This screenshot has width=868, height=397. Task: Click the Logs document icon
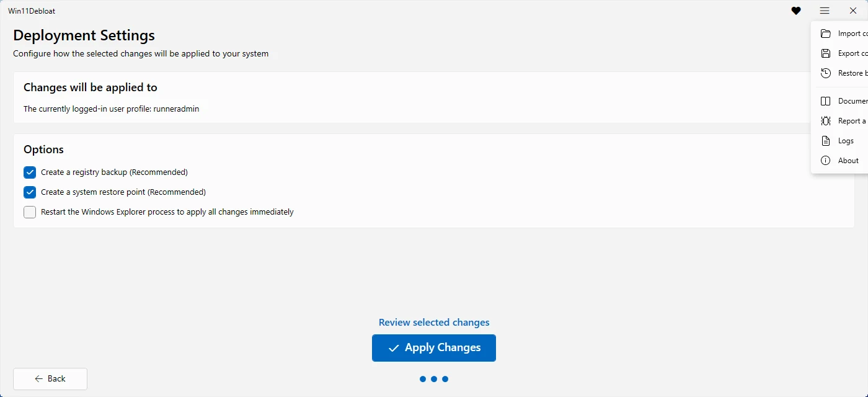point(826,141)
